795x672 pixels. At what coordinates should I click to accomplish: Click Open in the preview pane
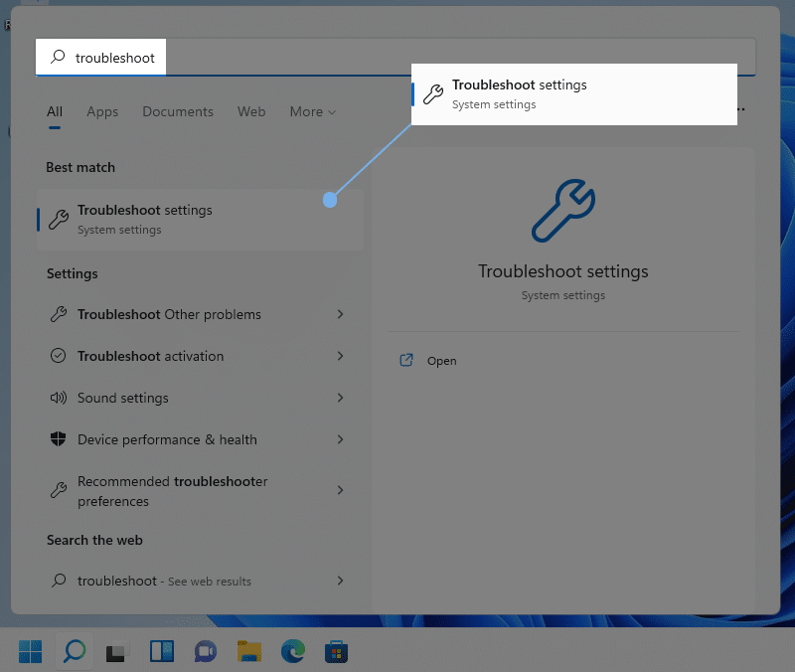pyautogui.click(x=441, y=361)
